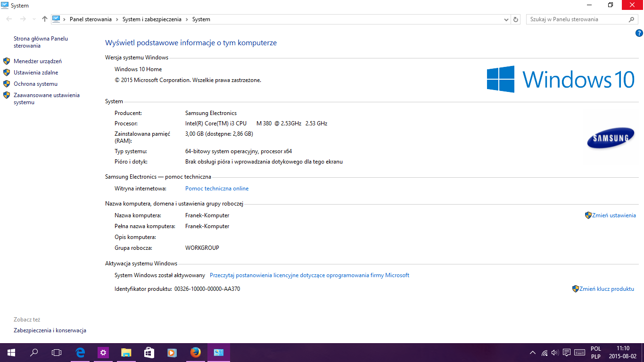Open Ochrona systemu in the sidebar

(35, 84)
